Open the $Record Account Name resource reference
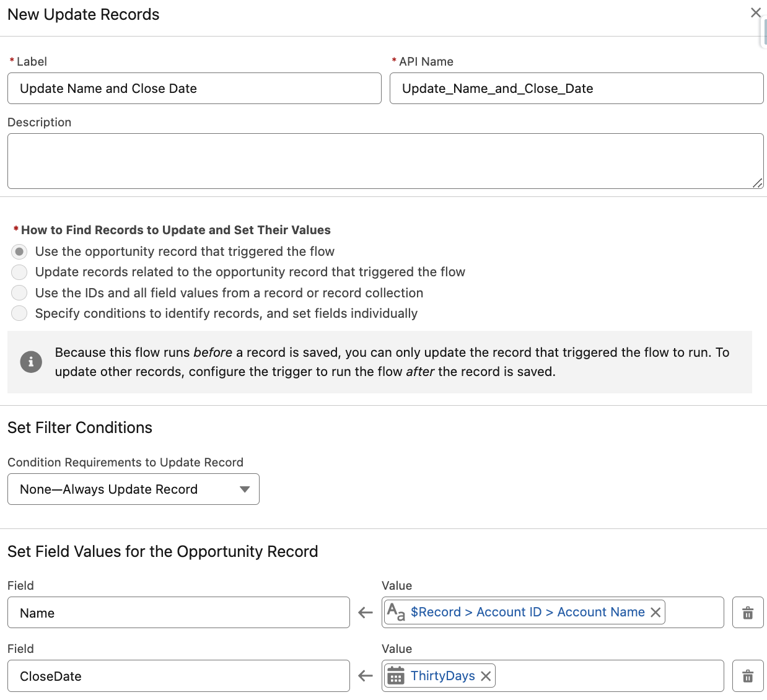This screenshot has height=700, width=767. pyautogui.click(x=528, y=611)
